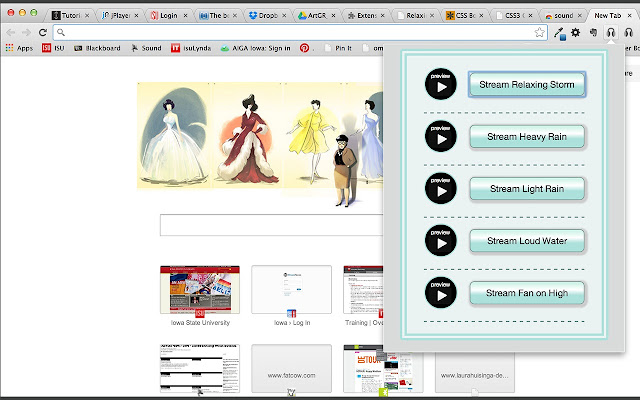
Task: Click the Google search box on page
Action: [271, 225]
